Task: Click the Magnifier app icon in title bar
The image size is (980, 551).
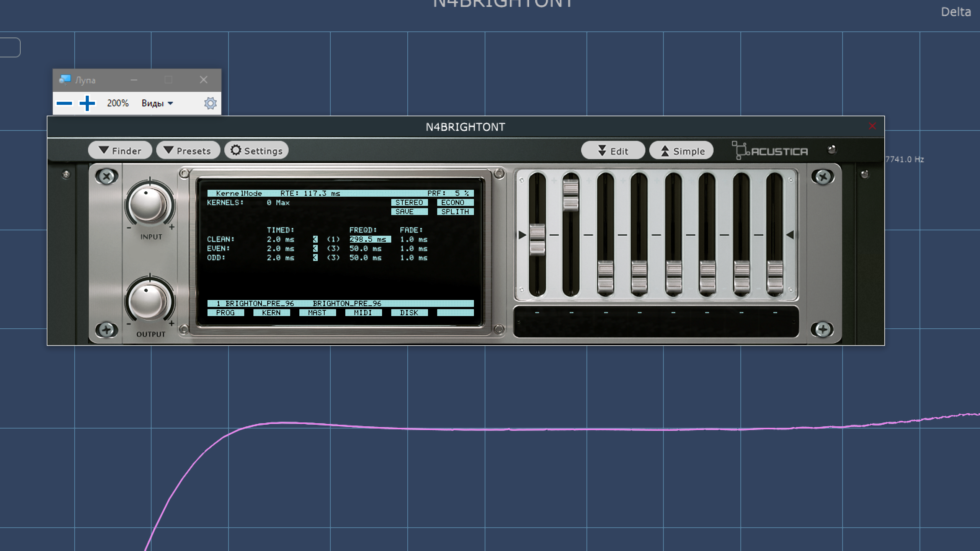Action: click(x=65, y=80)
